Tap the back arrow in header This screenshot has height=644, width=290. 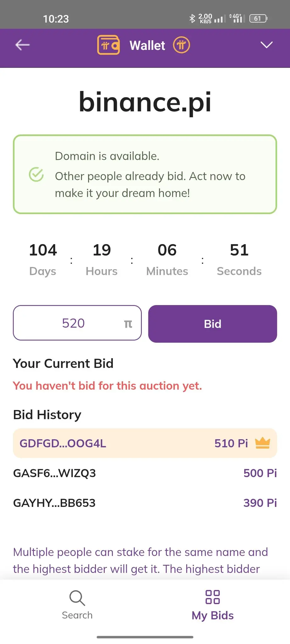click(22, 45)
